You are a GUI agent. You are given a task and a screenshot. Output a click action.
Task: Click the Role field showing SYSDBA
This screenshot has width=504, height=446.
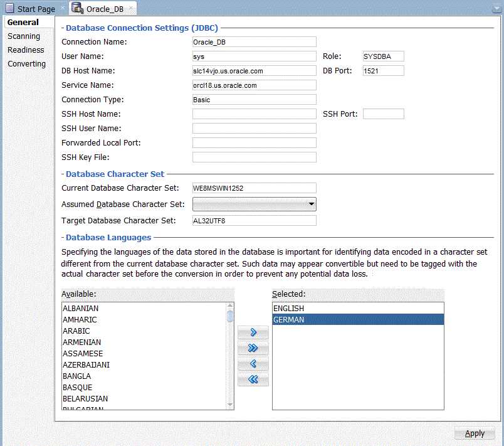pos(384,56)
